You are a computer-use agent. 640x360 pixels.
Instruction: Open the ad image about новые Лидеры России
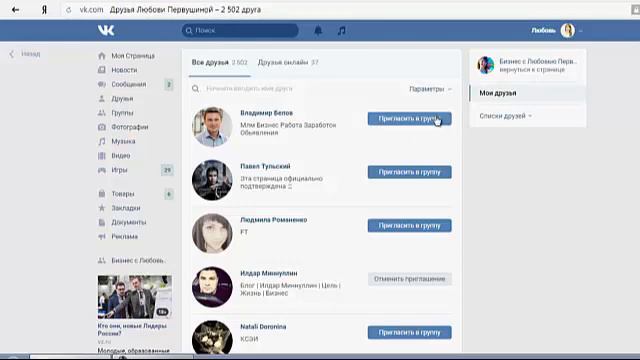[134, 297]
